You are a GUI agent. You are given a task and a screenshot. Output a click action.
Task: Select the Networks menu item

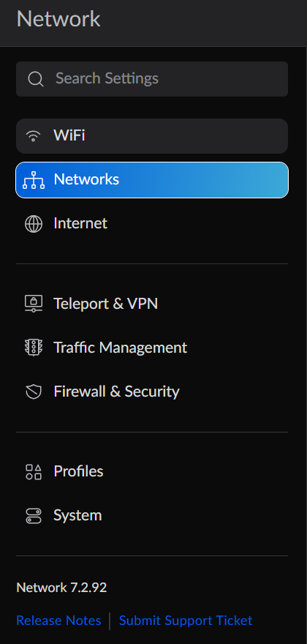pyautogui.click(x=152, y=180)
